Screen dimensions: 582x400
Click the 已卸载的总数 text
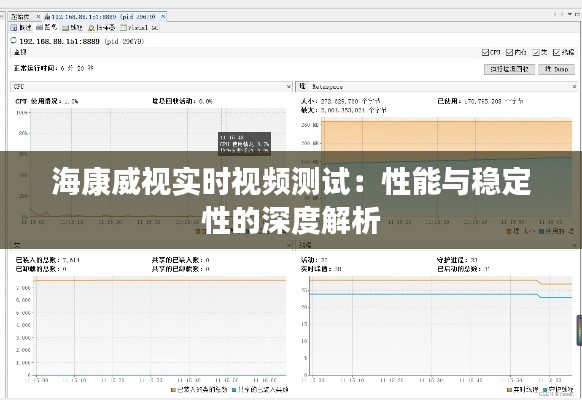[x=41, y=269]
